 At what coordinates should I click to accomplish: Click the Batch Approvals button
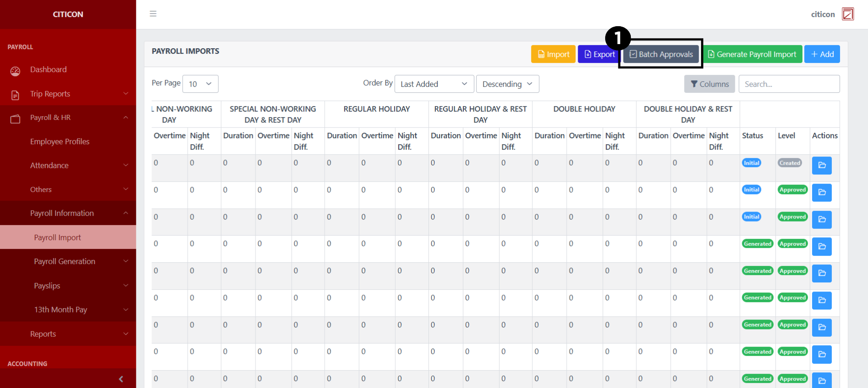click(661, 54)
